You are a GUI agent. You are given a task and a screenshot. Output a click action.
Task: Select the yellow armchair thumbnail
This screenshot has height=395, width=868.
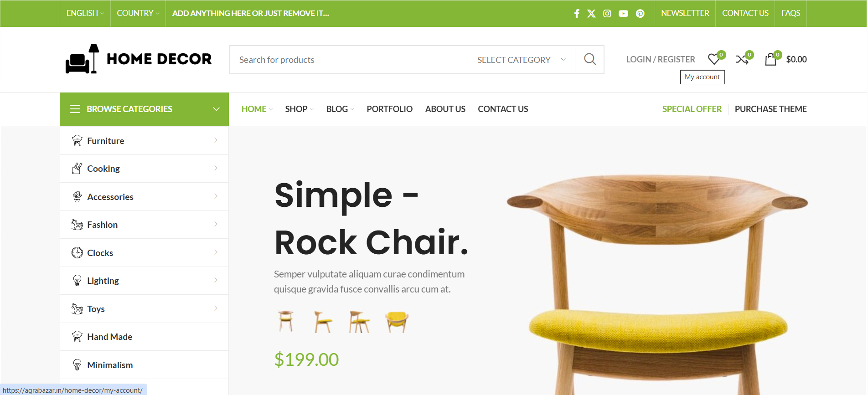pos(396,322)
